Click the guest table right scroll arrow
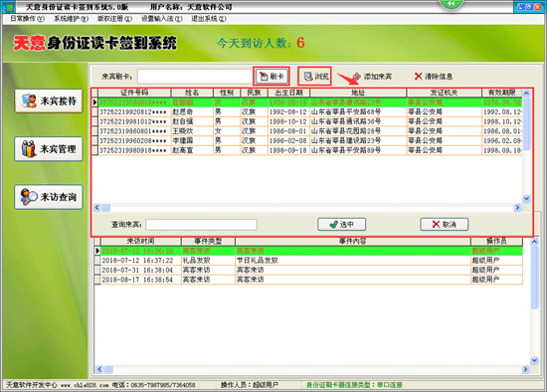Image resolution: width=547 pixels, height=392 pixels. coord(517,208)
